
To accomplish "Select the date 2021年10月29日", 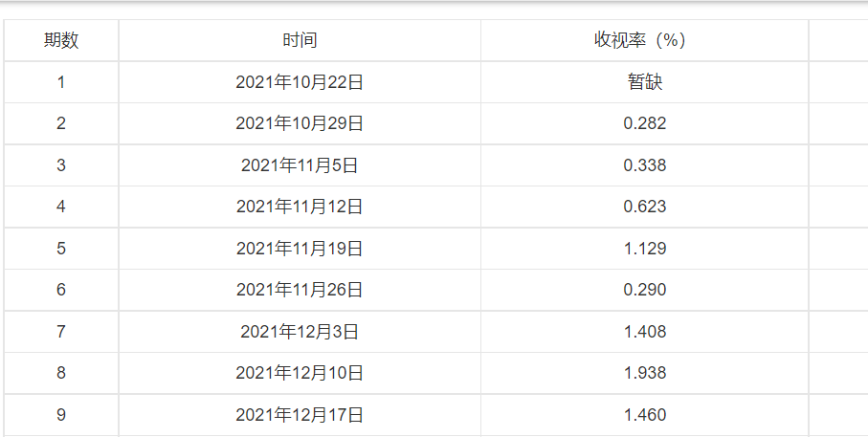I will click(x=300, y=123).
